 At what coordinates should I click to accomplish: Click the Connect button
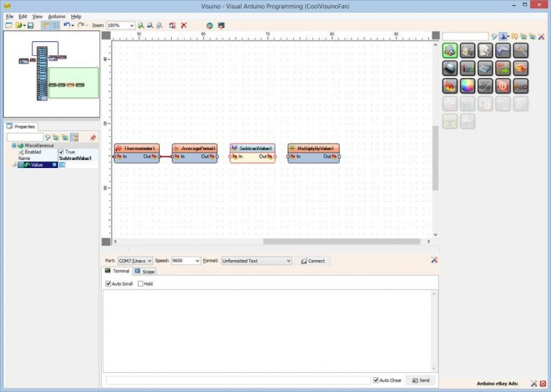tap(313, 261)
